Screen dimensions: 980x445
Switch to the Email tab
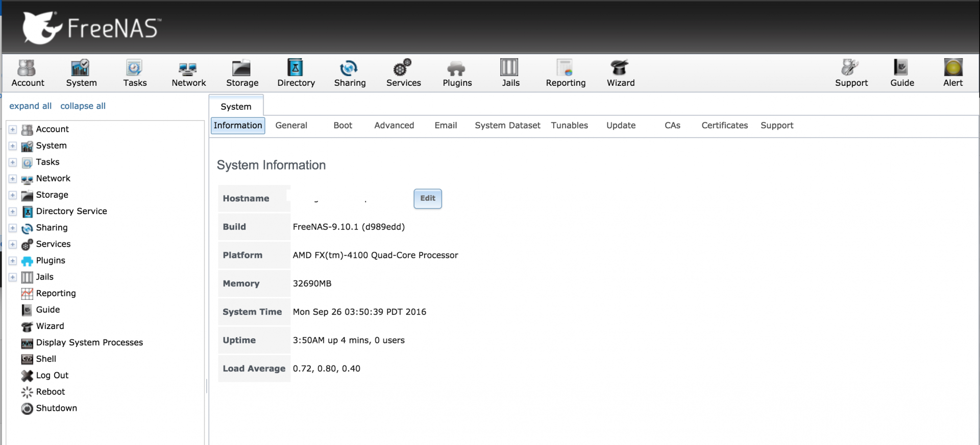[x=446, y=126]
